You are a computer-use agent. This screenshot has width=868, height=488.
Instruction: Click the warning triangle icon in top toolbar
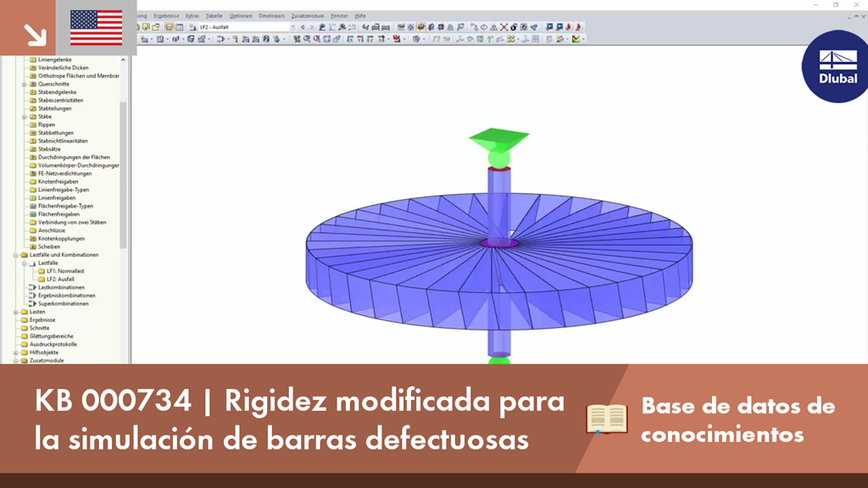pos(494,27)
